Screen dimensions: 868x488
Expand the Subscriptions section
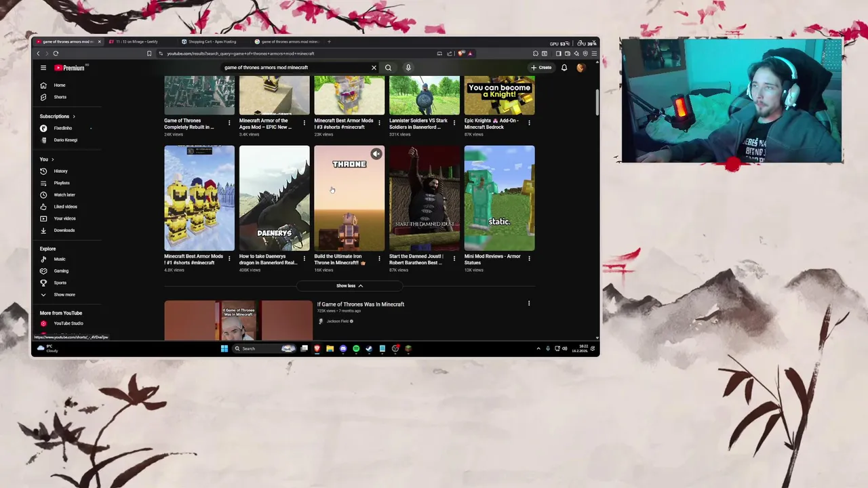point(57,117)
